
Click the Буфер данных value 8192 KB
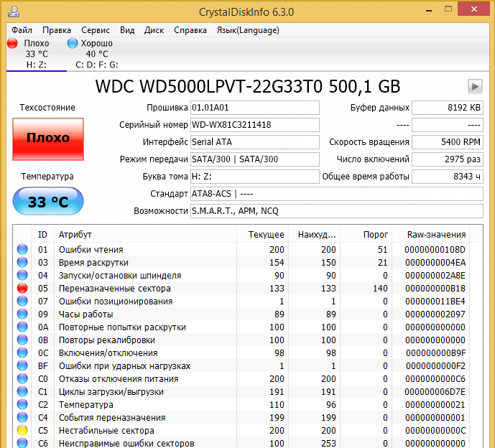[448, 108]
